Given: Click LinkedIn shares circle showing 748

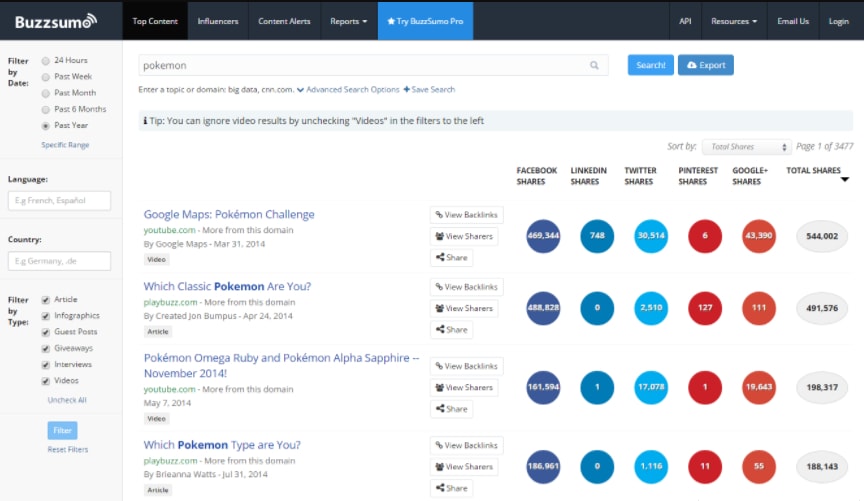Looking at the screenshot, I should (x=597, y=236).
